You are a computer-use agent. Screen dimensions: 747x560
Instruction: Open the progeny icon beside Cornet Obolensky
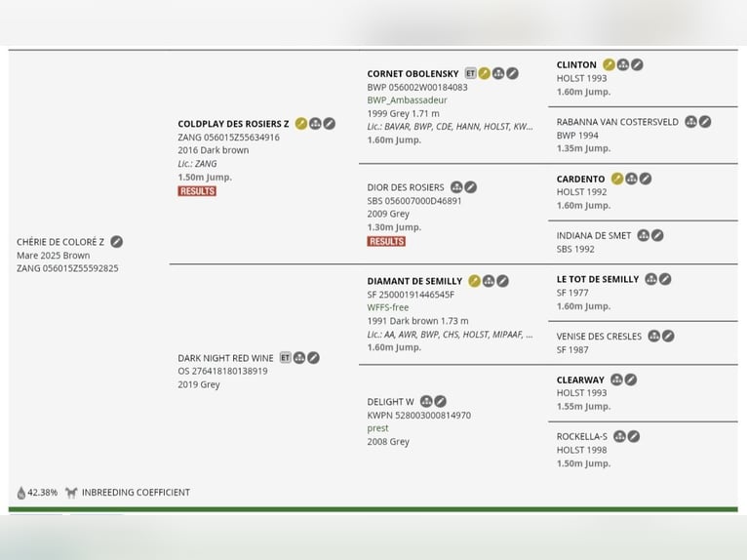pyautogui.click(x=498, y=73)
